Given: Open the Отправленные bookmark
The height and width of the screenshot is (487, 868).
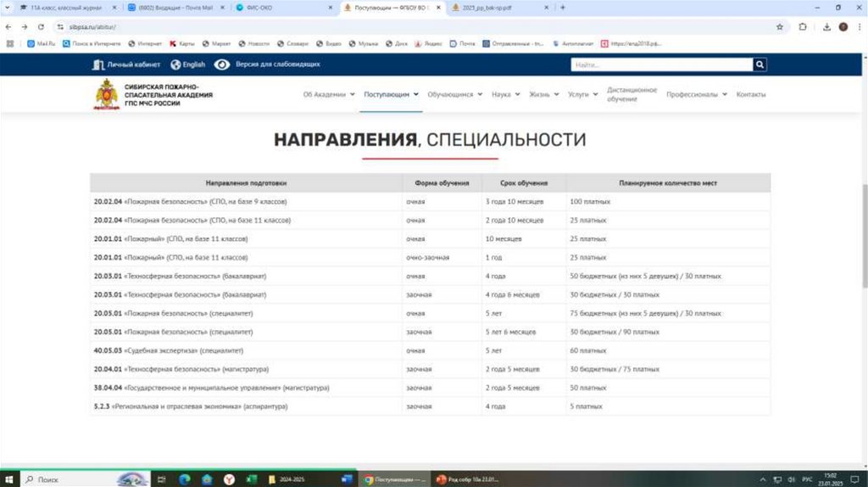Looking at the screenshot, I should click(x=513, y=43).
